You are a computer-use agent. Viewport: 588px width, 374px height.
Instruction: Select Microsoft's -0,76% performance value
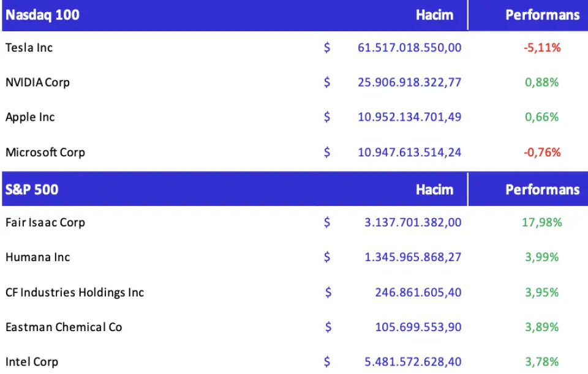point(542,152)
